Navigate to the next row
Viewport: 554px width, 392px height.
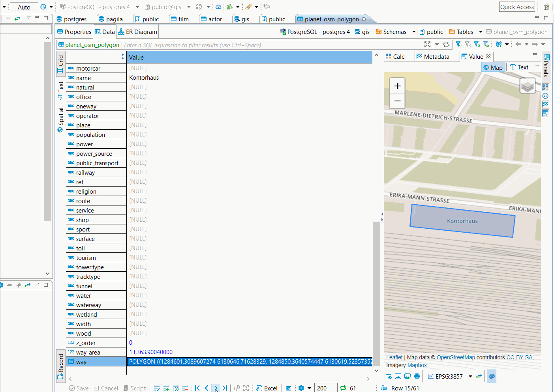216,388
